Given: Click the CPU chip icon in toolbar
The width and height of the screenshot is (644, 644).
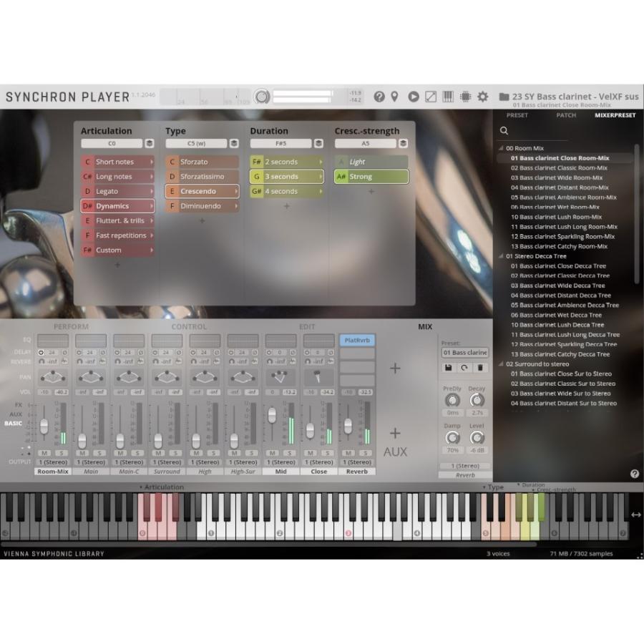Looking at the screenshot, I should click(x=466, y=97).
